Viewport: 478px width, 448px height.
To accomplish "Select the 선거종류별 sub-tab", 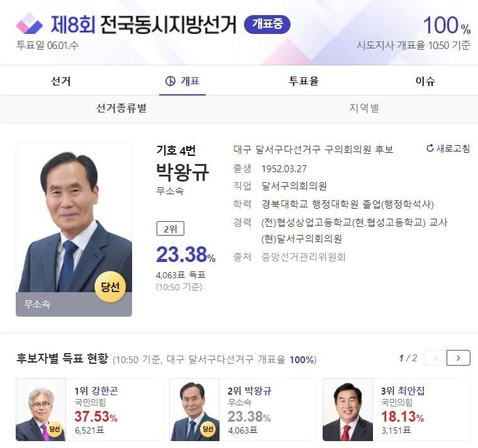I will coord(121,108).
